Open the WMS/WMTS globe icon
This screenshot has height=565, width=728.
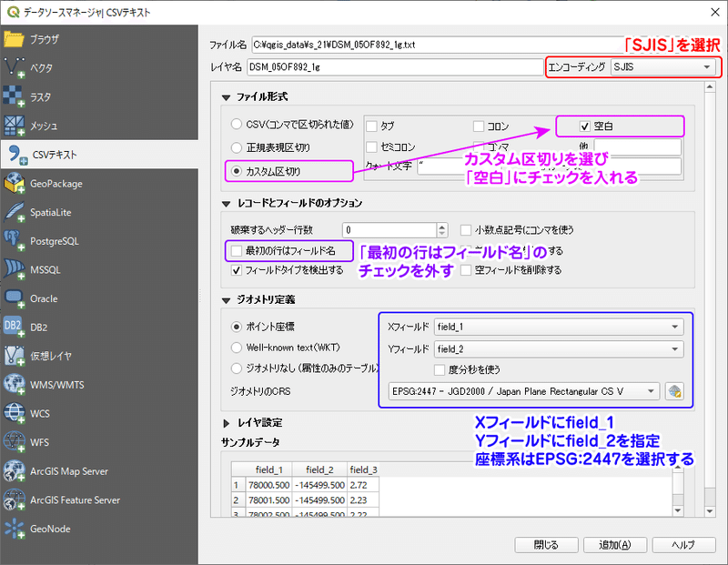pos(14,385)
